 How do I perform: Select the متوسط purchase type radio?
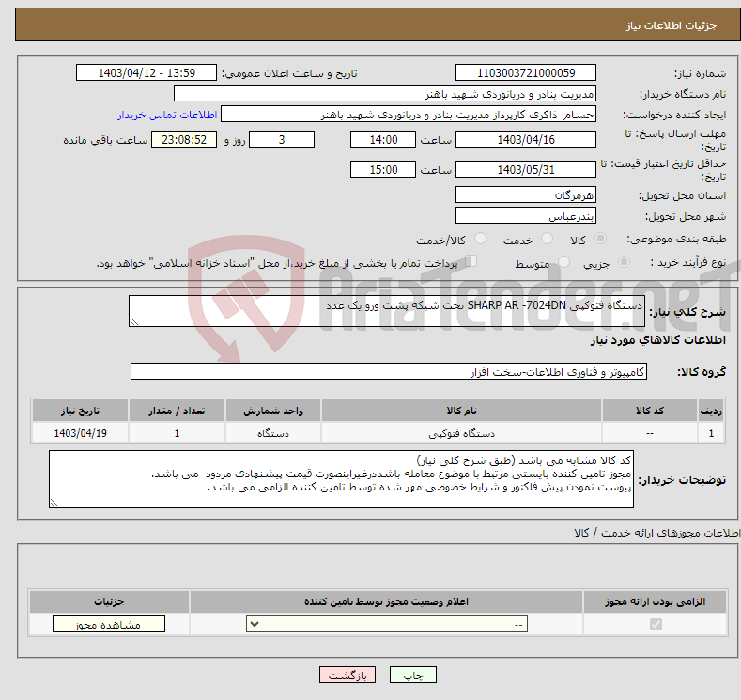click(563, 262)
